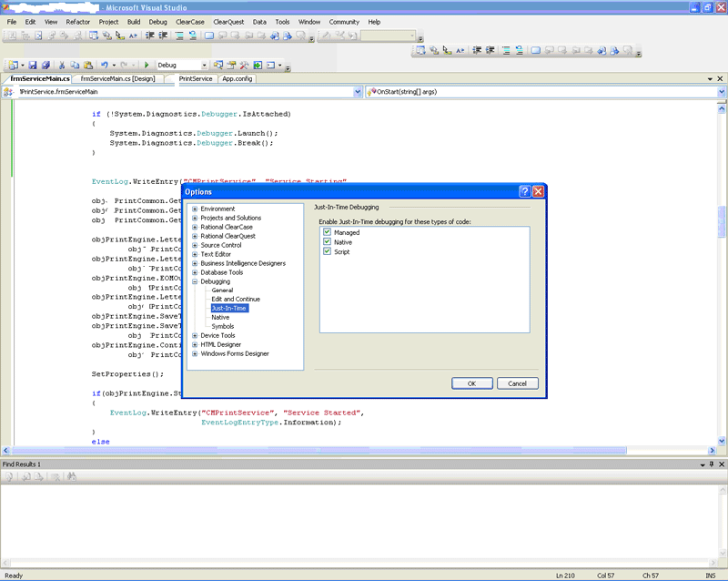Uncheck the Managed checkbox
The width and height of the screenshot is (728, 581).
point(327,232)
